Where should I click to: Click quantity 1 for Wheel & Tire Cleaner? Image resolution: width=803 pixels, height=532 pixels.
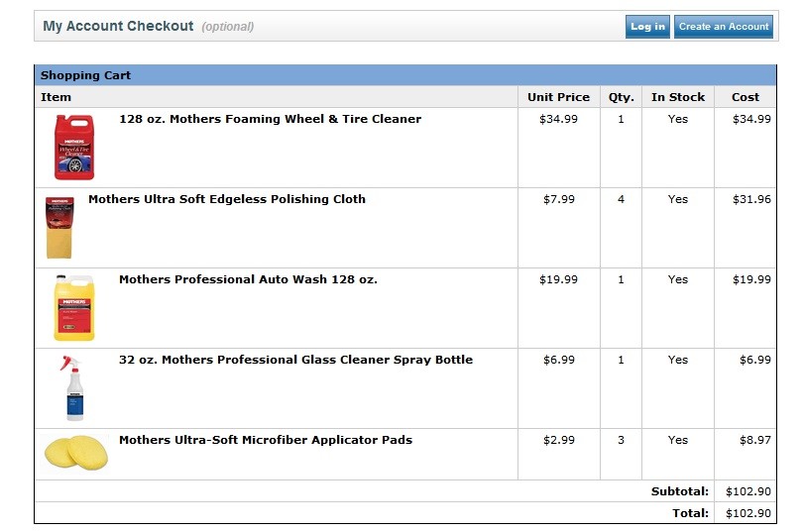[621, 119]
